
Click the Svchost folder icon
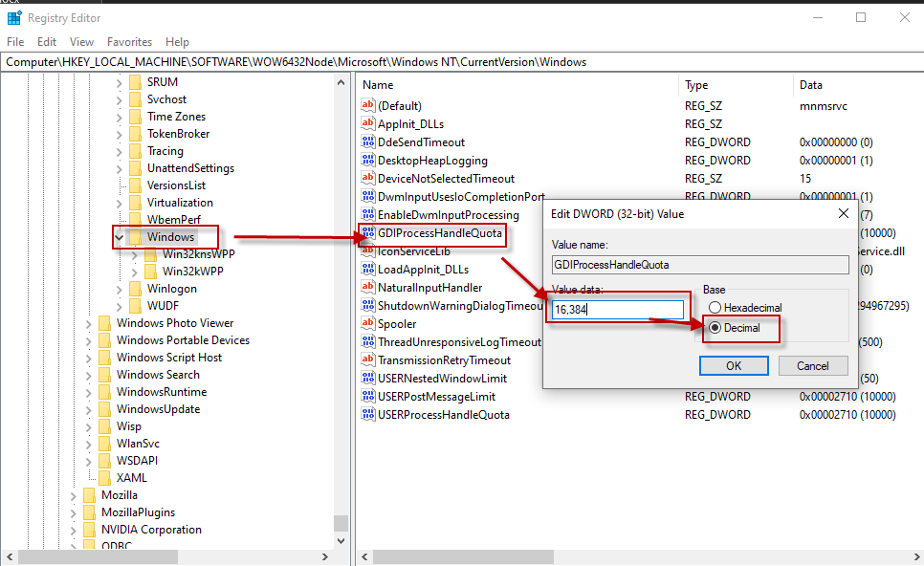pyautogui.click(x=136, y=98)
